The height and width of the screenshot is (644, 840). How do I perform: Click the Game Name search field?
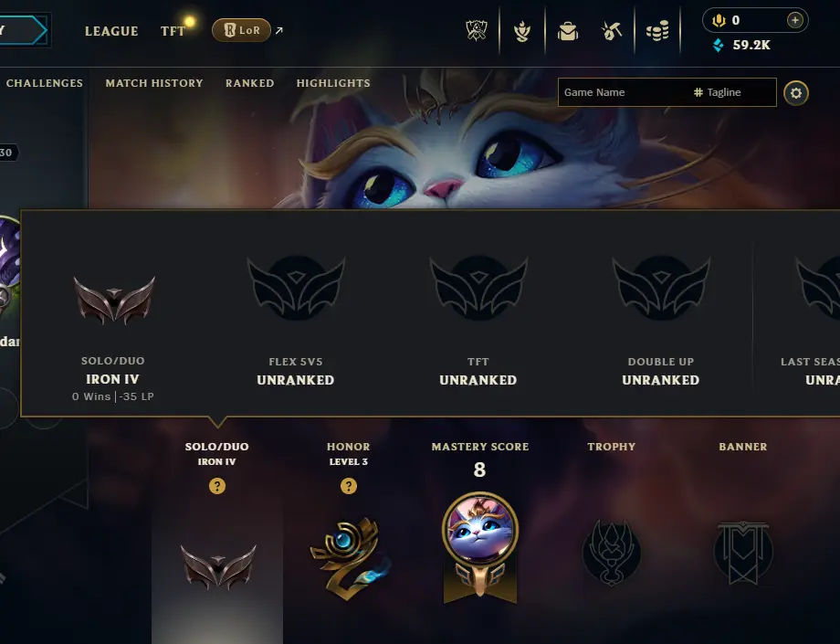(x=625, y=92)
